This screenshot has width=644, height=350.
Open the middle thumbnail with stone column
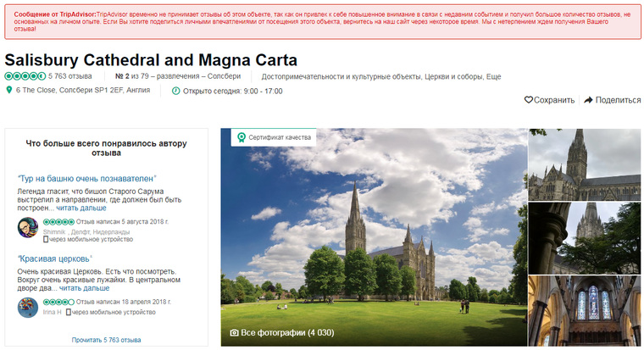coord(585,238)
